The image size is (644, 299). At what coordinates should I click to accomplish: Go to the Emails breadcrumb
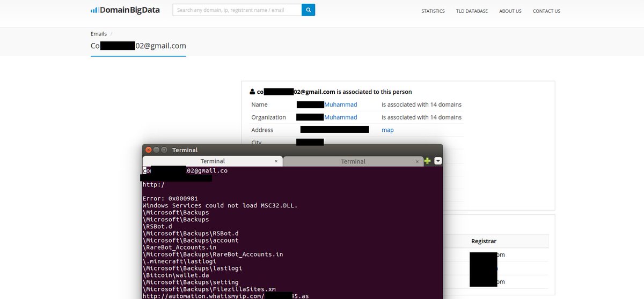tap(99, 34)
